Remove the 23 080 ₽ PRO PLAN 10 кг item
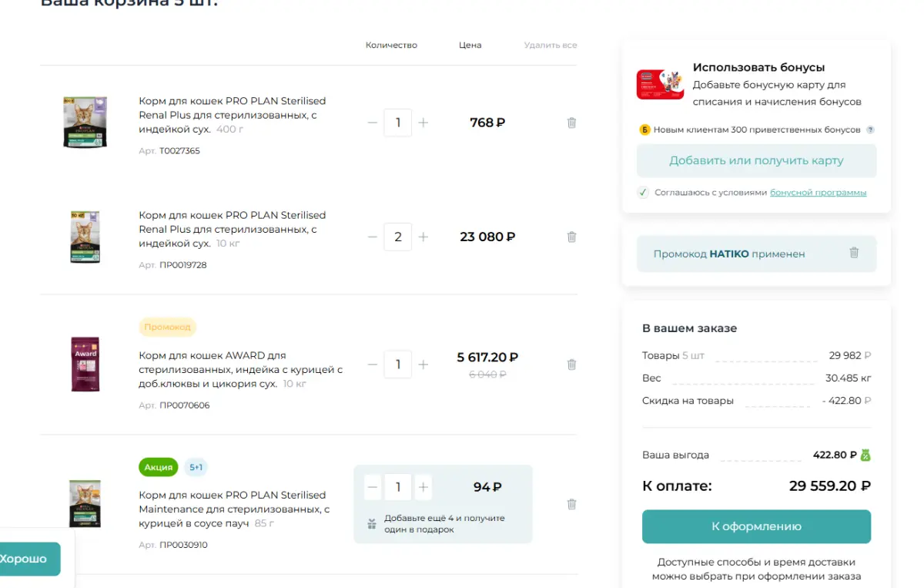The width and height of the screenshot is (924, 588). [x=571, y=237]
